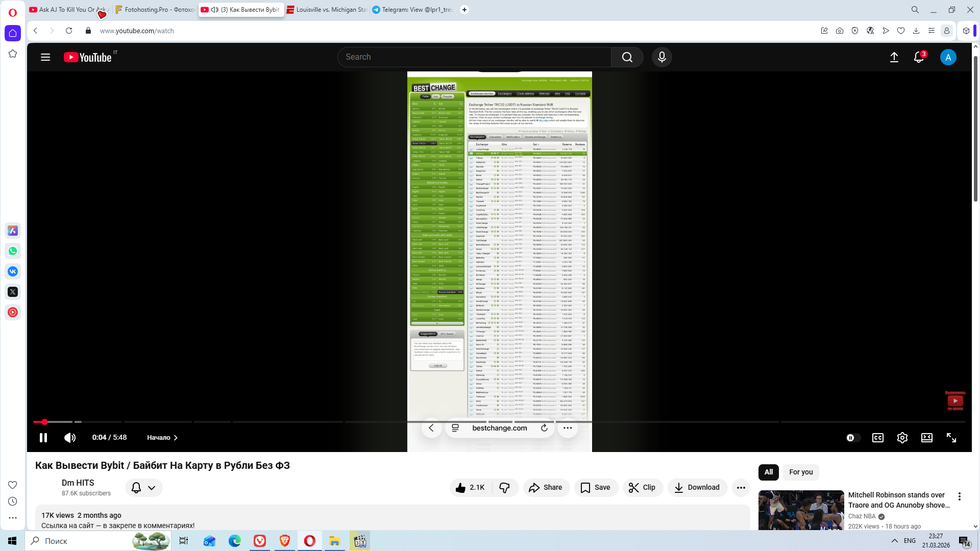Click the Download button
Viewport: 980px width, 551px height.
[x=697, y=488]
